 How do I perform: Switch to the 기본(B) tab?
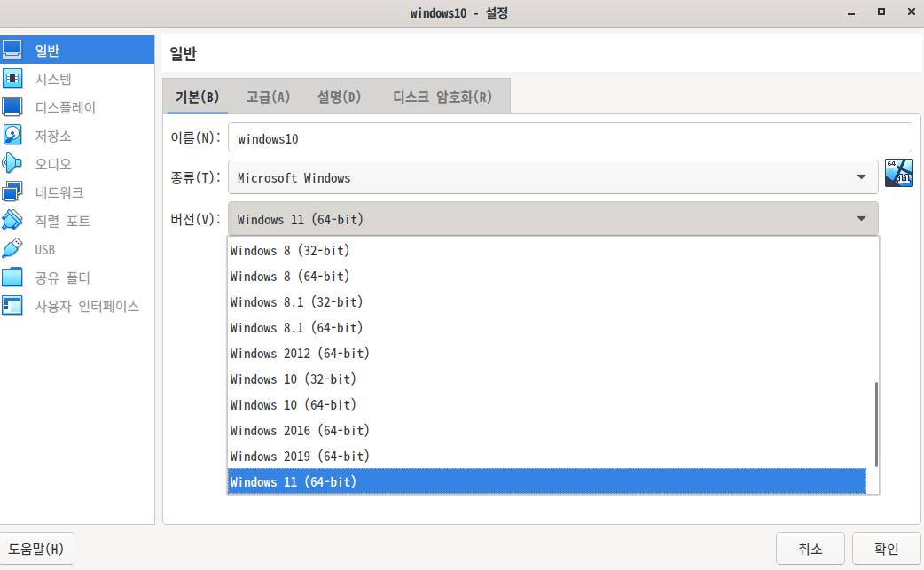click(x=198, y=97)
